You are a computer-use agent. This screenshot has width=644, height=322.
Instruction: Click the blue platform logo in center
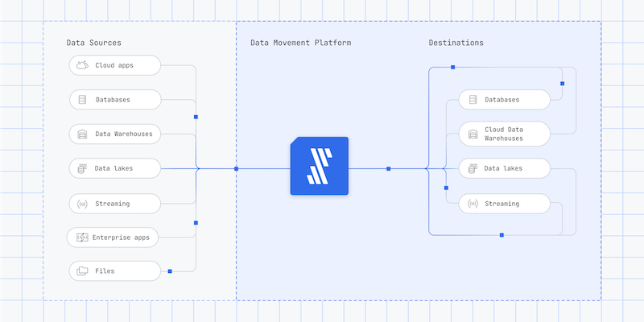point(319,166)
